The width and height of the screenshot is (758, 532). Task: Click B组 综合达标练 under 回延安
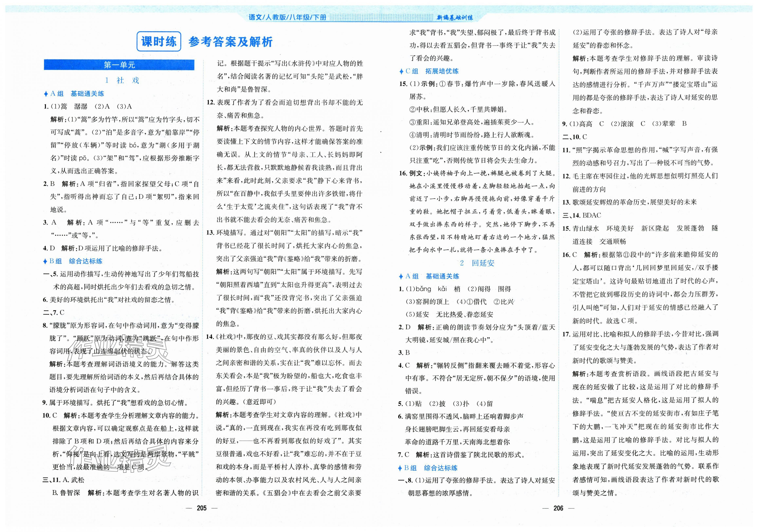tap(428, 468)
